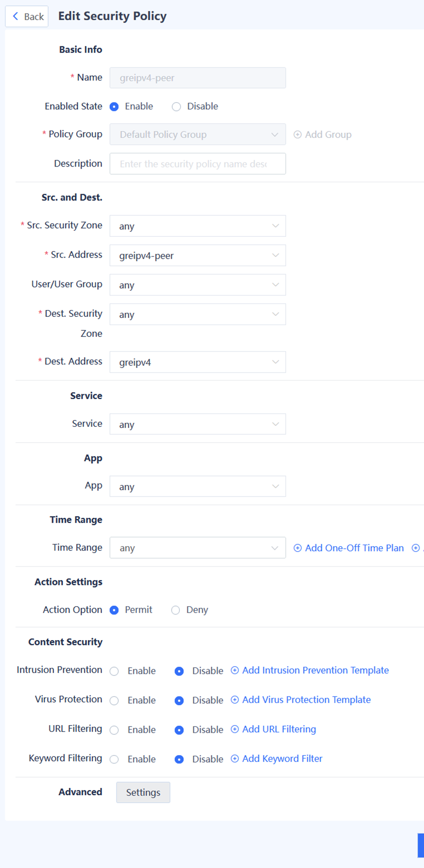Expand the Service dropdown
The width and height of the screenshot is (424, 868).
[x=198, y=424]
